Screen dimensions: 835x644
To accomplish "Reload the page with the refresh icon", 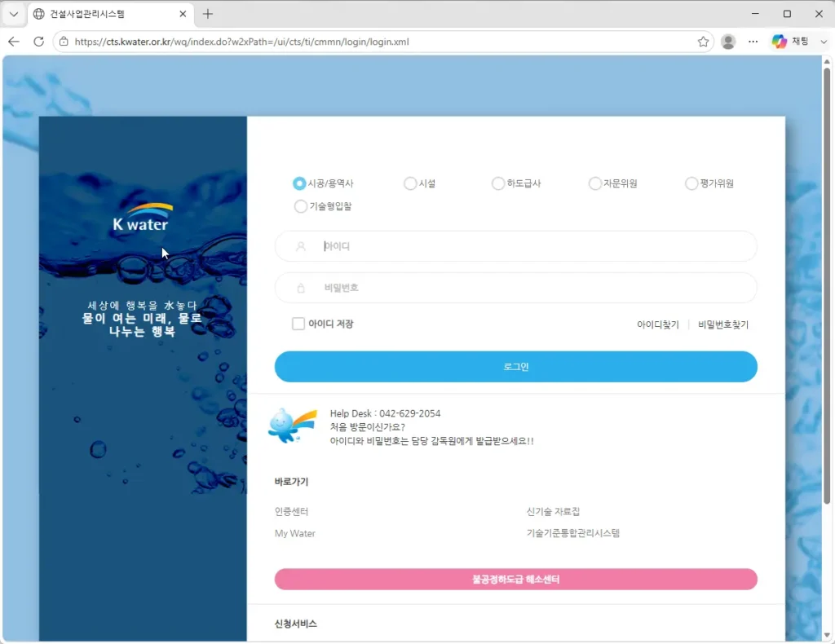I will pyautogui.click(x=39, y=42).
